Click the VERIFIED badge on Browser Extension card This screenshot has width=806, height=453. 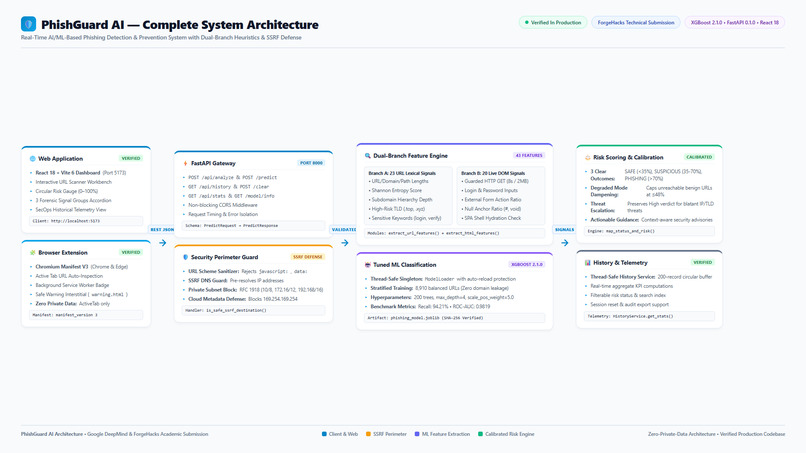click(x=131, y=252)
